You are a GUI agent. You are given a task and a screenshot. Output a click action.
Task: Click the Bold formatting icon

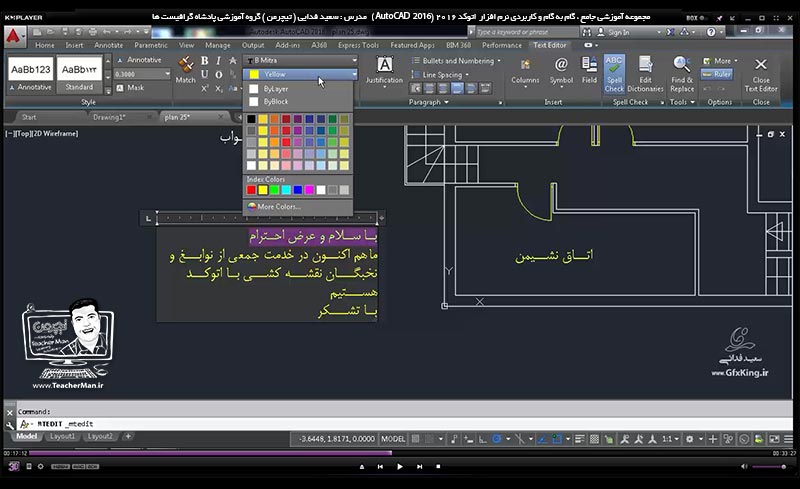pyautogui.click(x=205, y=61)
